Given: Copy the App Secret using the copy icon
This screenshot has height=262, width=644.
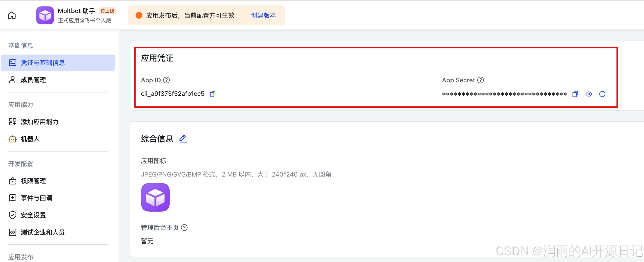Looking at the screenshot, I should 575,94.
